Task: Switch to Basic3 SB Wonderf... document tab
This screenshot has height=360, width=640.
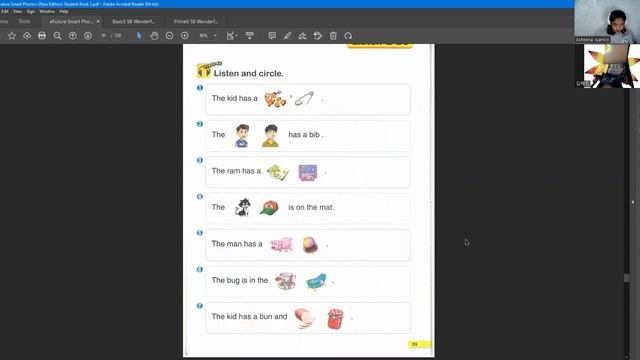Action: pos(133,21)
